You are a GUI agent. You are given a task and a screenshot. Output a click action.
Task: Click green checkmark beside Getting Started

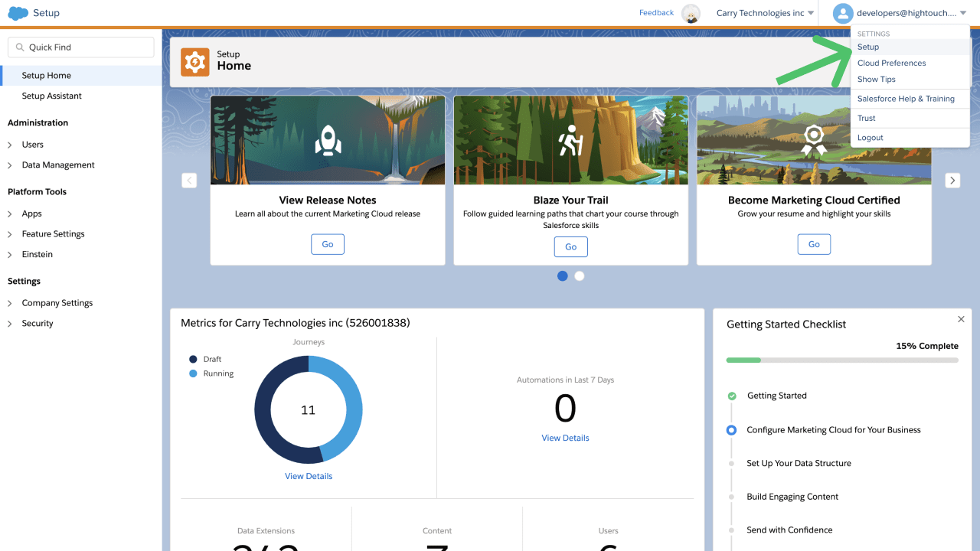(732, 396)
